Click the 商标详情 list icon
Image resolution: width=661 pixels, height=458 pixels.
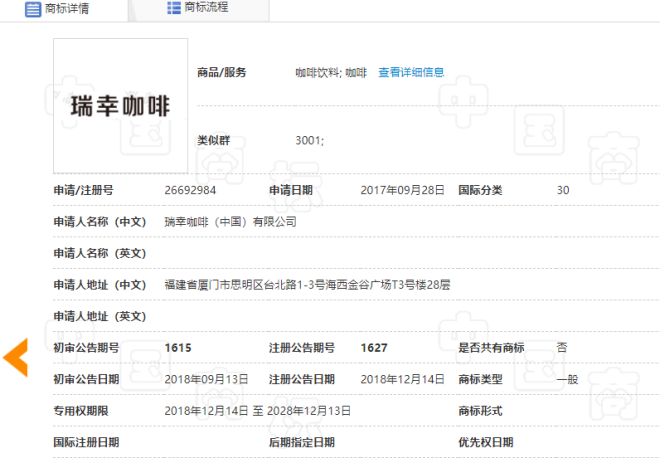click(x=33, y=9)
